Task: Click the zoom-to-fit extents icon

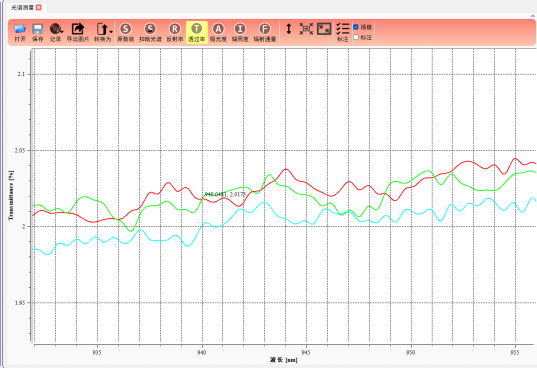Action: [306, 29]
